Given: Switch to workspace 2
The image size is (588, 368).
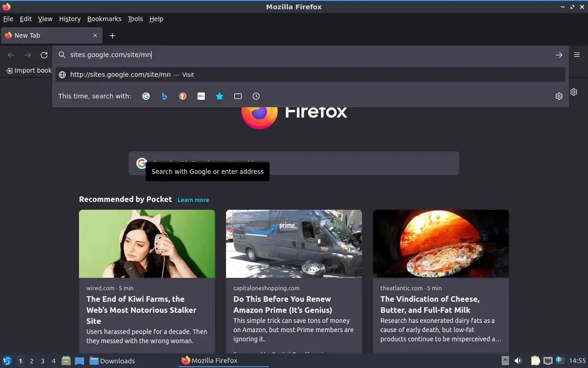Looking at the screenshot, I should point(31,361).
